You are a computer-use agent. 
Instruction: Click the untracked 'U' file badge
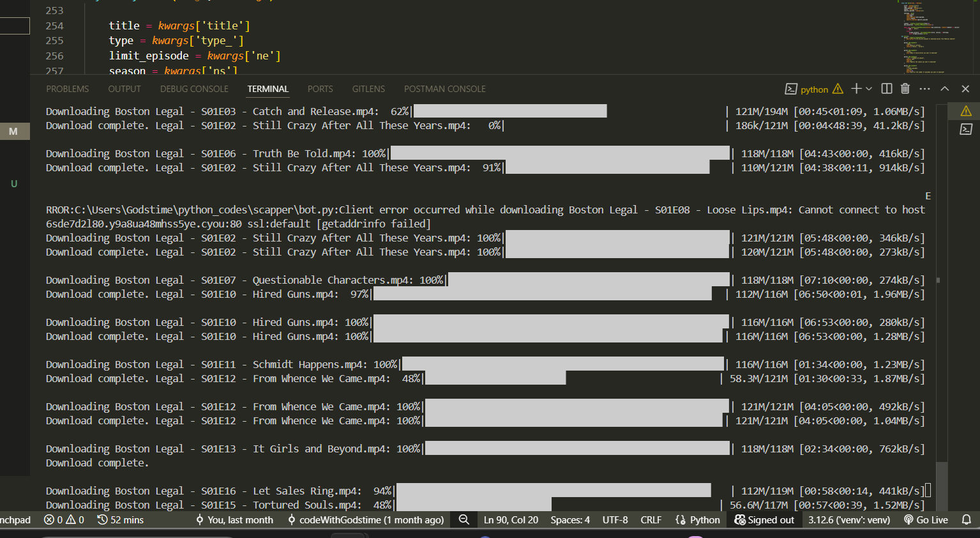14,184
